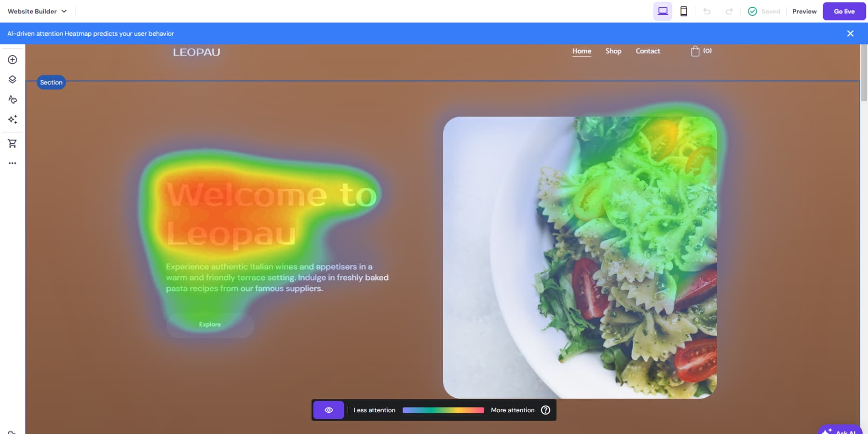Screen dimensions: 868x434
Task: Toggle the heatmap visibility eye icon
Action: [x=328, y=410]
